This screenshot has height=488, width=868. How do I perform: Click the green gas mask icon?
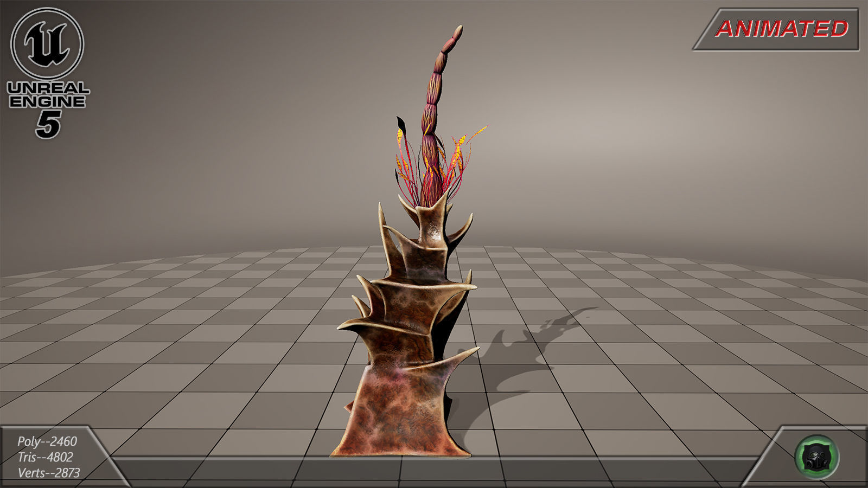(x=816, y=457)
